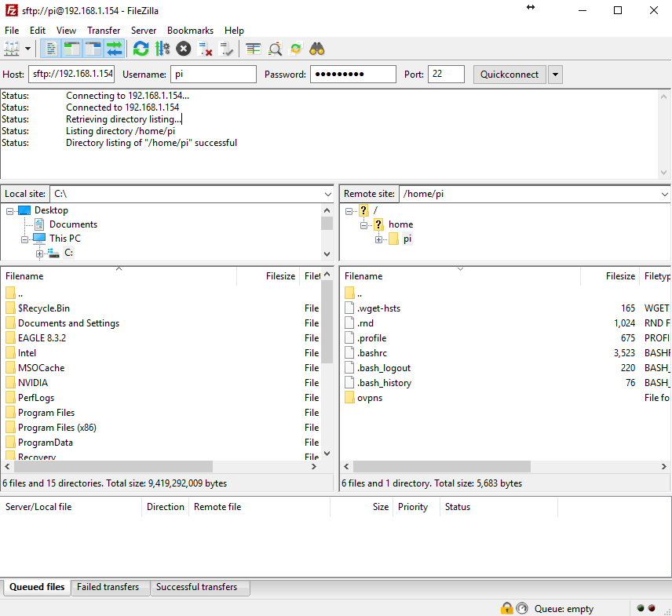Open the Site Manager dropdown arrow
Screen dimensions: 672x616
(x=27, y=49)
